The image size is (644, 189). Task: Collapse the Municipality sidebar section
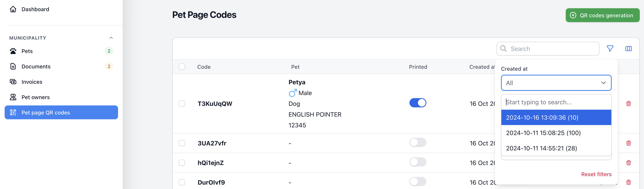click(x=111, y=38)
